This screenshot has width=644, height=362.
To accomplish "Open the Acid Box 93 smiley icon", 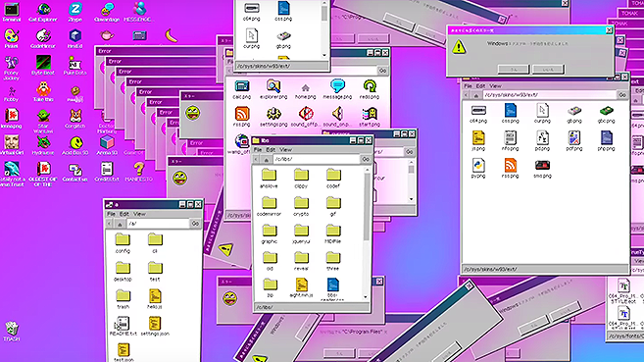I will click(75, 145).
